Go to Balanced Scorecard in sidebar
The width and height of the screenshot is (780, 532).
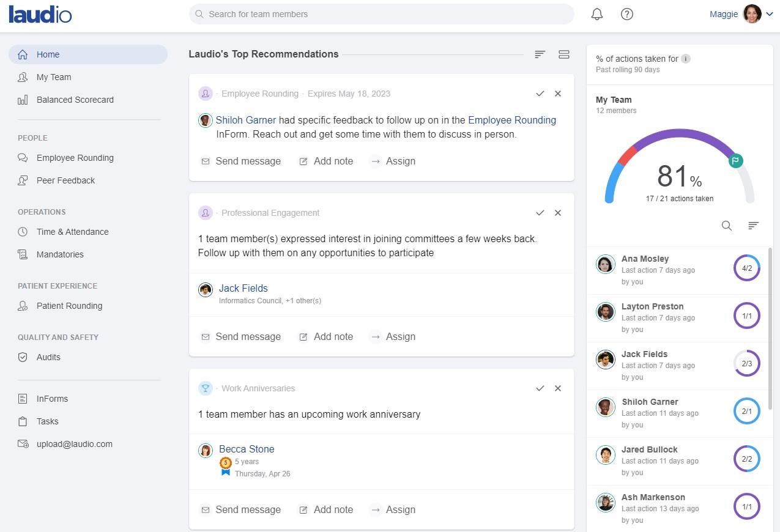[x=75, y=100]
